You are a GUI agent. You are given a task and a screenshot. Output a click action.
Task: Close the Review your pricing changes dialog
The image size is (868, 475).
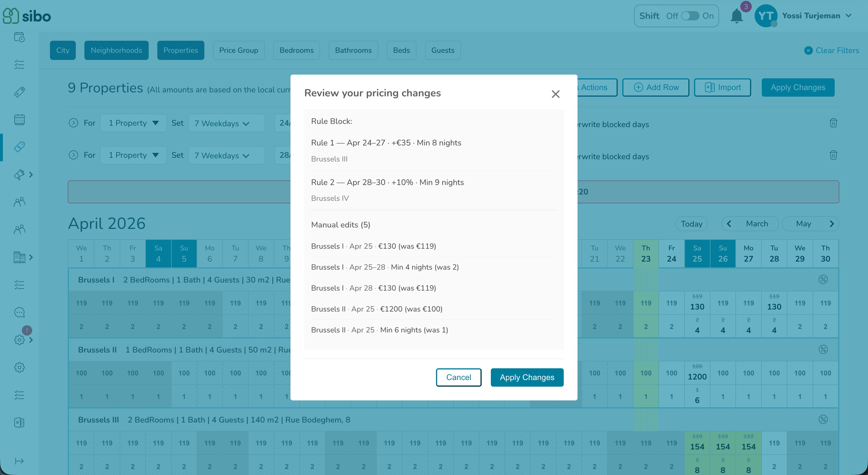555,94
